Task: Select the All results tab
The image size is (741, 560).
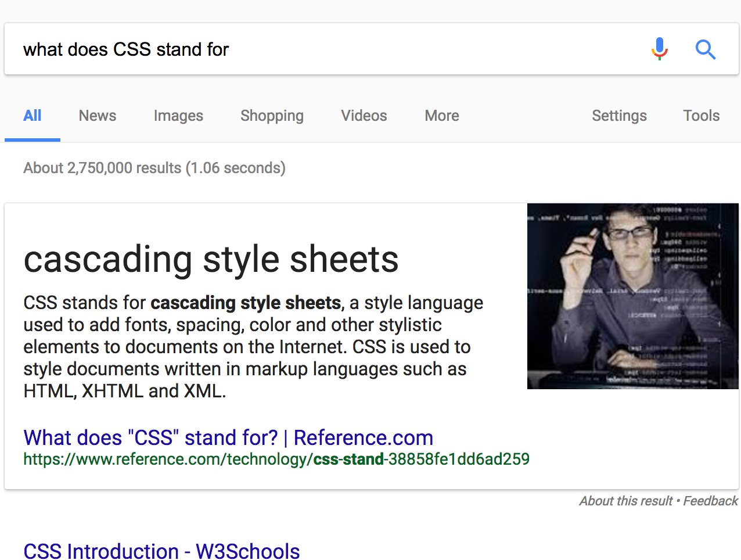Action: (x=33, y=116)
